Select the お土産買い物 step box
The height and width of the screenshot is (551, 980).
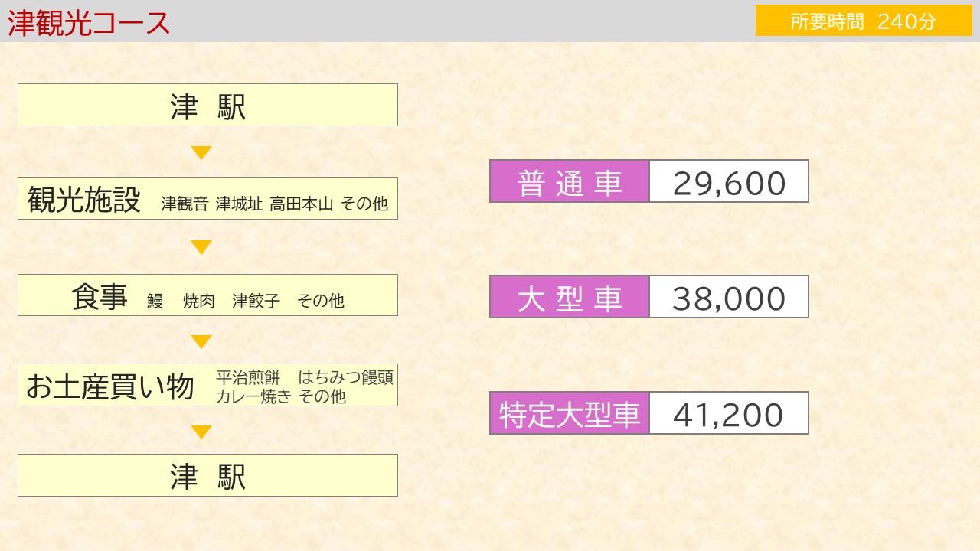[x=207, y=385]
